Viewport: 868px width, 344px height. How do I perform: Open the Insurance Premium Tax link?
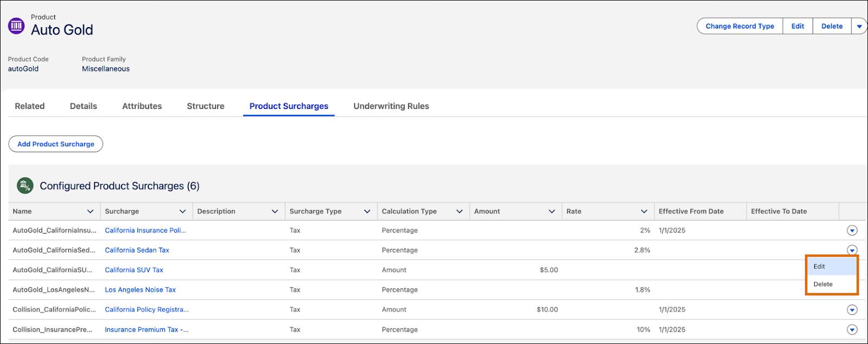point(146,330)
